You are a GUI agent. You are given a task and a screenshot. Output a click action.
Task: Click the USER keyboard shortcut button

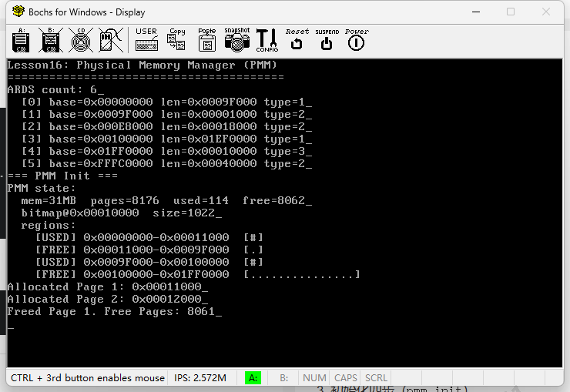[x=146, y=39]
